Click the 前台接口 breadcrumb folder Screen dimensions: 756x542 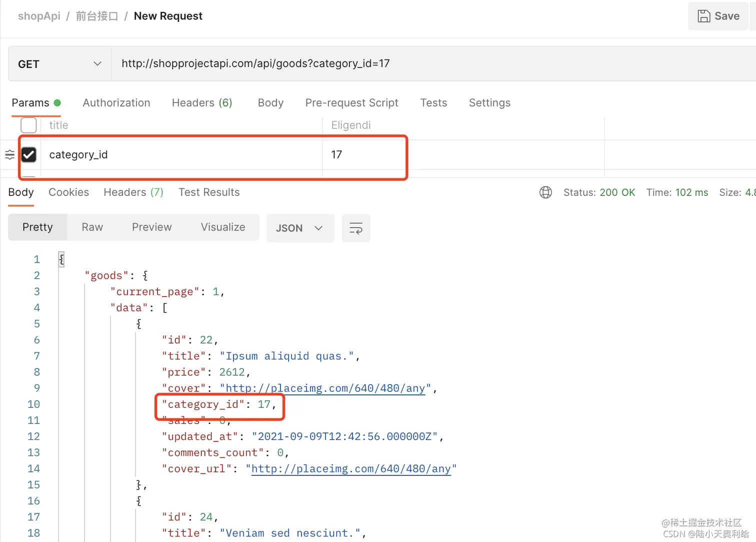97,16
